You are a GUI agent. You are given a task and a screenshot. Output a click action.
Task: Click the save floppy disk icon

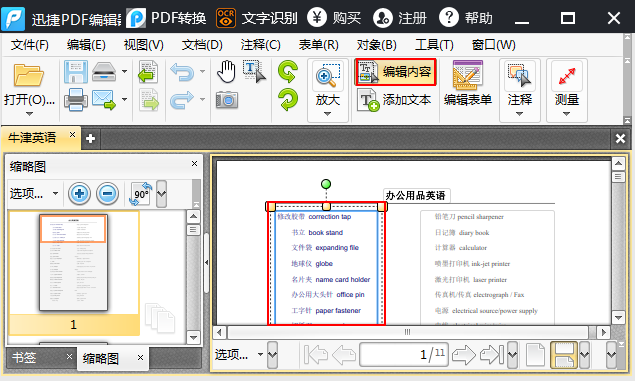(x=76, y=72)
